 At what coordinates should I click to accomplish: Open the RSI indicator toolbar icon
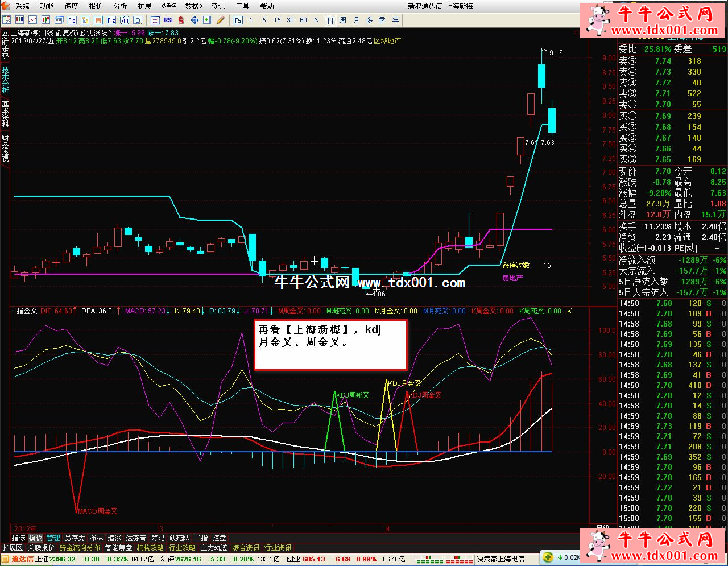click(168, 20)
